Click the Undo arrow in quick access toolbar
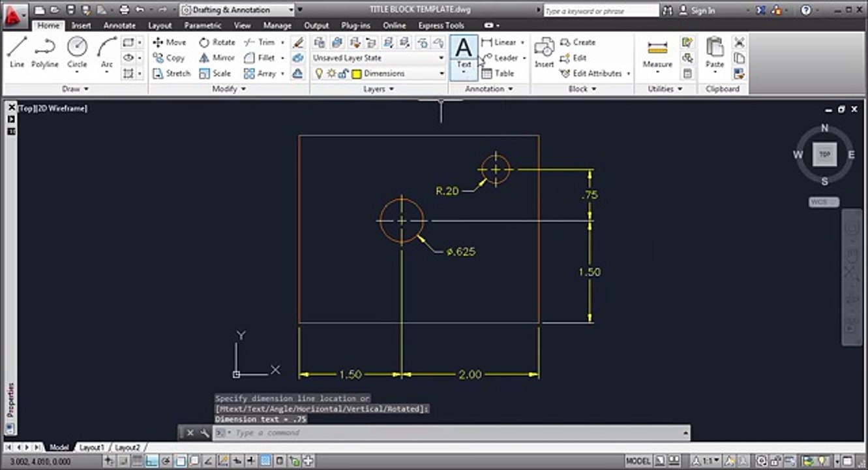 [139, 10]
